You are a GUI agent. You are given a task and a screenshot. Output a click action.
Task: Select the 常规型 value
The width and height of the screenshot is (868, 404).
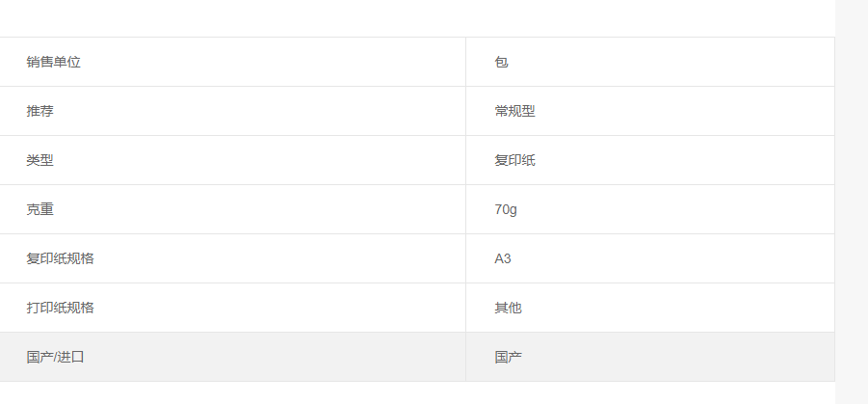click(x=514, y=111)
